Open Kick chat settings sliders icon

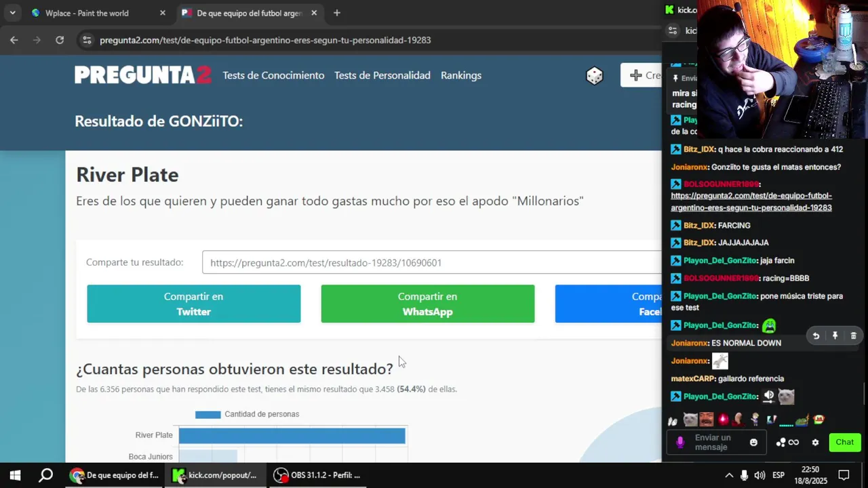click(x=673, y=30)
